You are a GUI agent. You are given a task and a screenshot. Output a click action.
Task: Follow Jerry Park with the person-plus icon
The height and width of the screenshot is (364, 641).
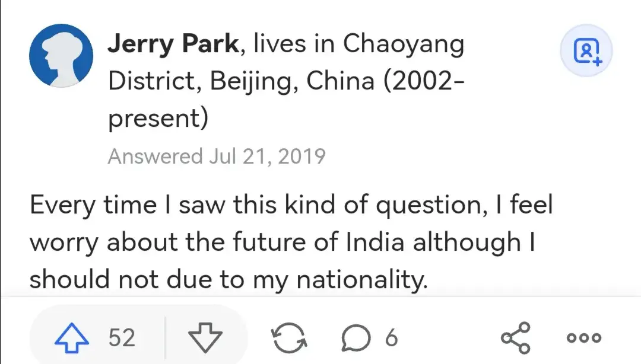click(x=586, y=50)
